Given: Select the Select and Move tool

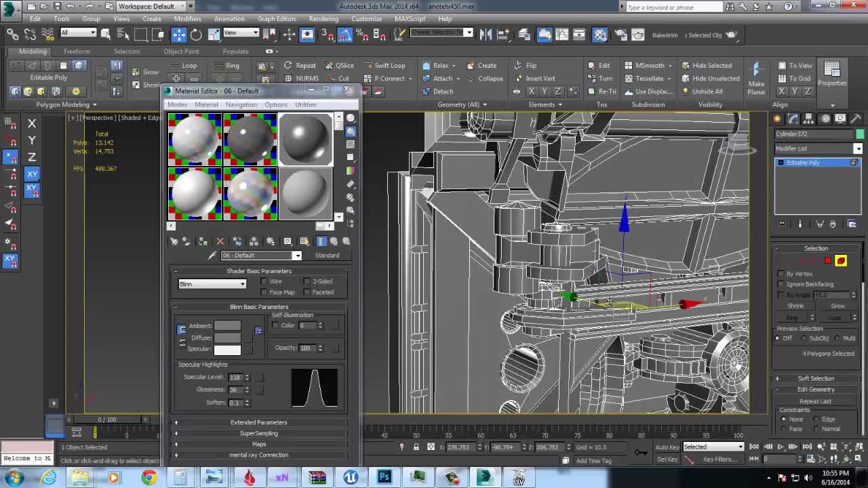Looking at the screenshot, I should coord(178,35).
